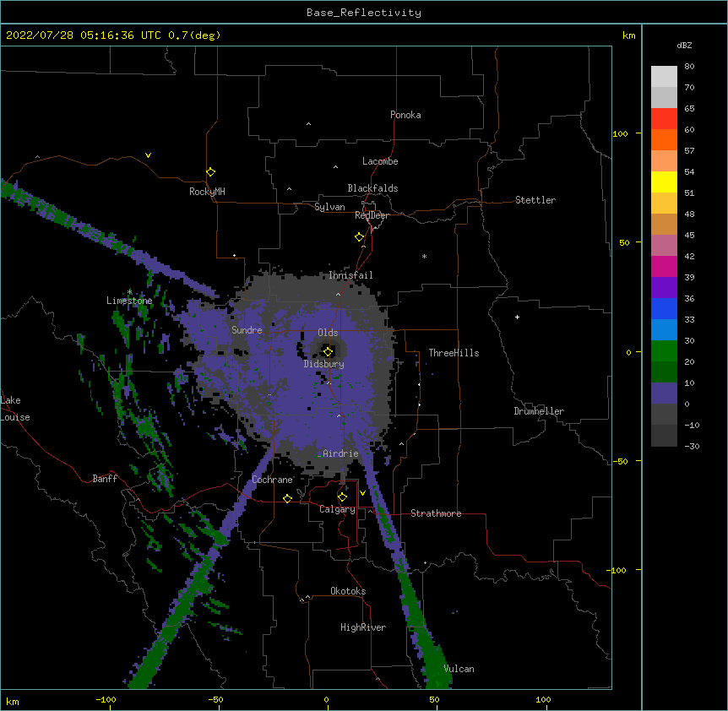728x711 pixels.
Task: Click the Vulcan town label
Action: pyautogui.click(x=459, y=669)
